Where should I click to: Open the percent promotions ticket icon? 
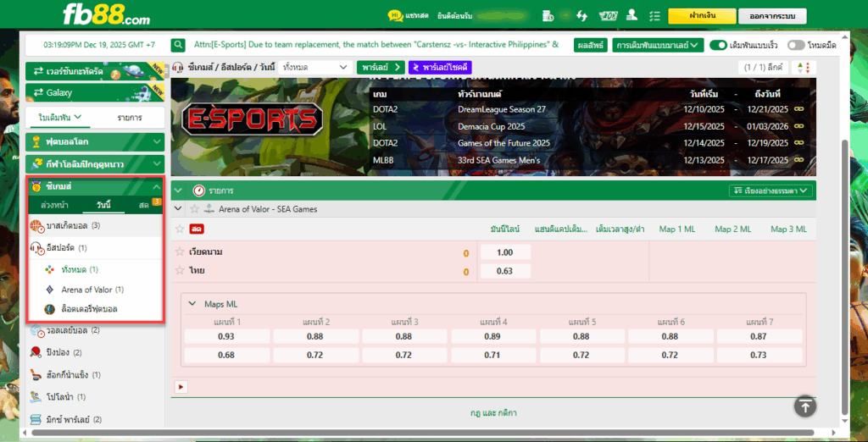point(609,15)
